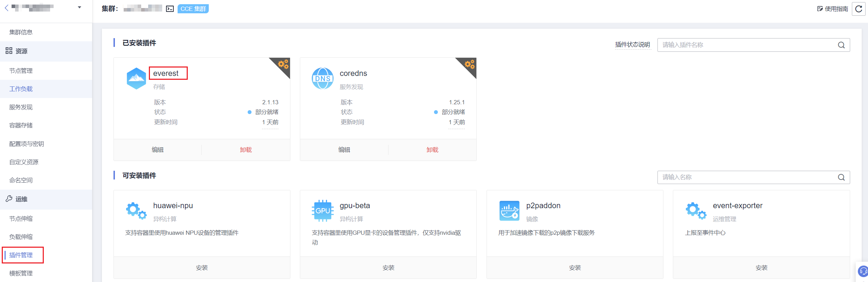The image size is (868, 282).
Task: Click the everest update time 1 天前
Action: click(270, 122)
